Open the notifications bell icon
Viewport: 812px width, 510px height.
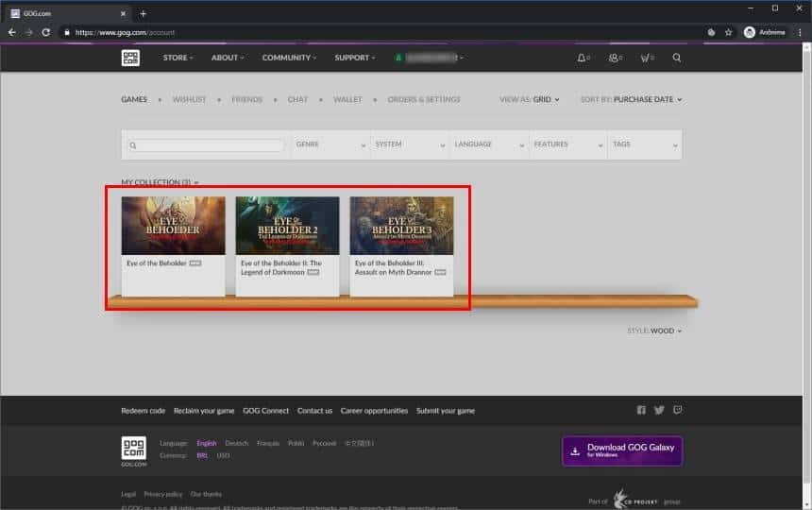(584, 58)
